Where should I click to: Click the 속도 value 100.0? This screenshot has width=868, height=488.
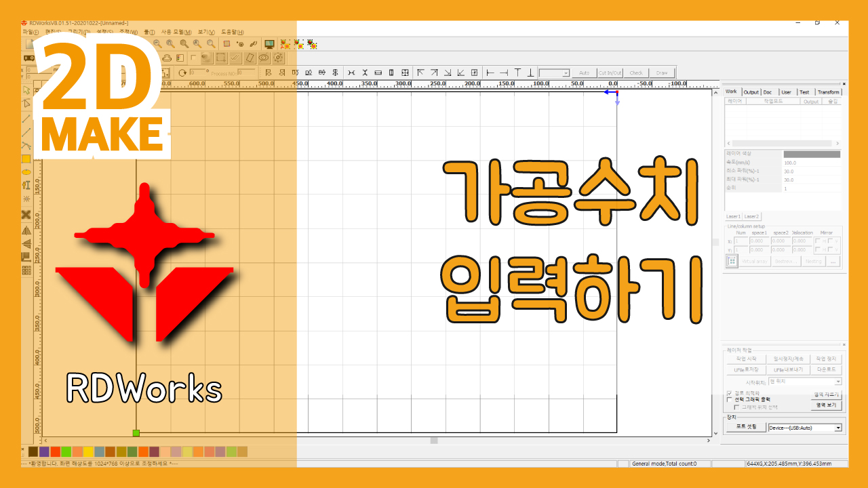click(790, 163)
